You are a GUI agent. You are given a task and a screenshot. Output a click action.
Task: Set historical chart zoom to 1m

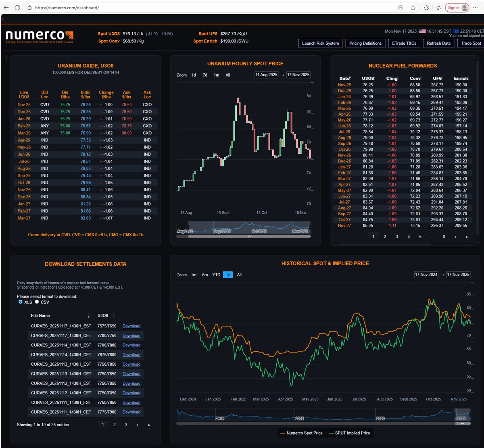point(194,275)
